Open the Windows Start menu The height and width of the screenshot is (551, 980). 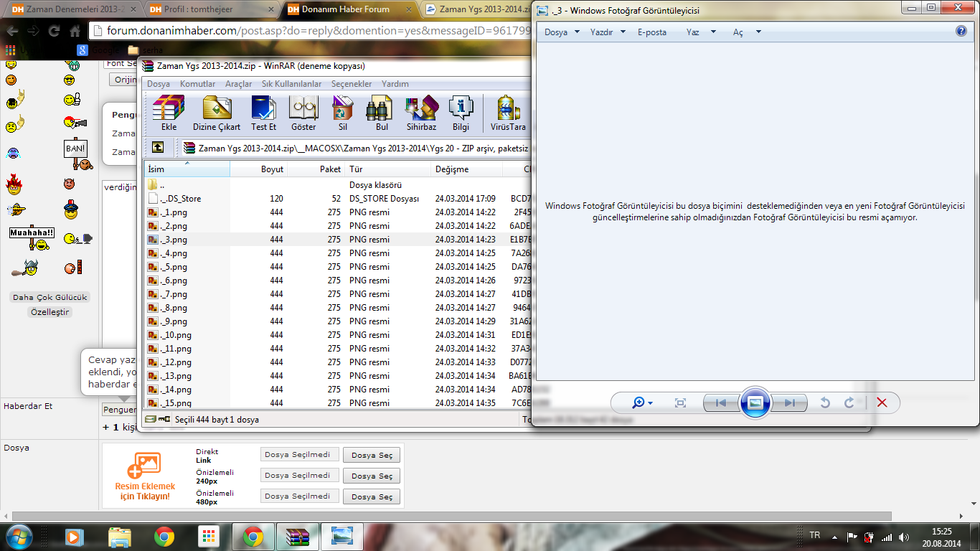tap(19, 537)
